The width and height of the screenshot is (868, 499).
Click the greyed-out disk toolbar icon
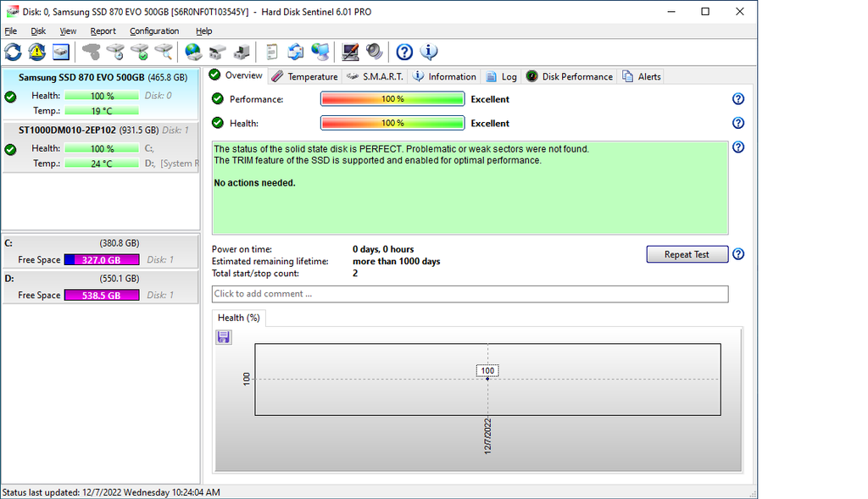[92, 52]
